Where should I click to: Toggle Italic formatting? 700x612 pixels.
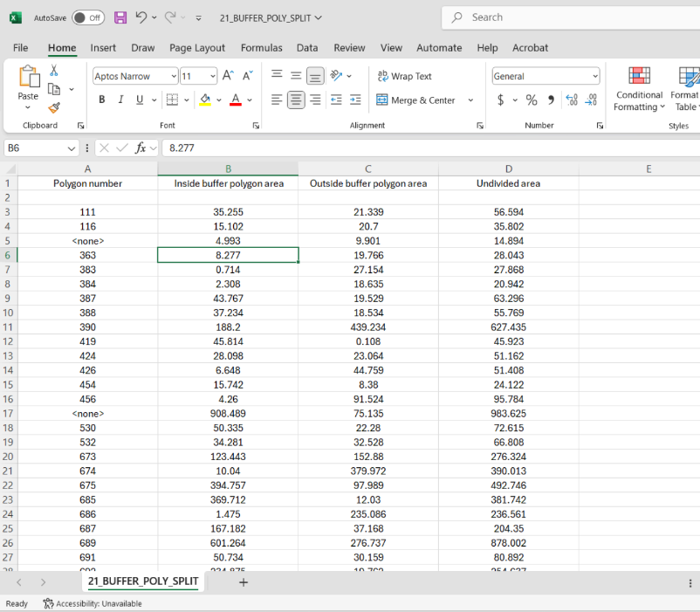tap(121, 100)
